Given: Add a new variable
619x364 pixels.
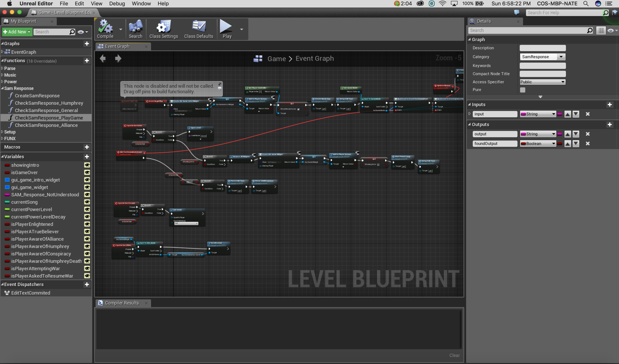Looking at the screenshot, I should [87, 156].
